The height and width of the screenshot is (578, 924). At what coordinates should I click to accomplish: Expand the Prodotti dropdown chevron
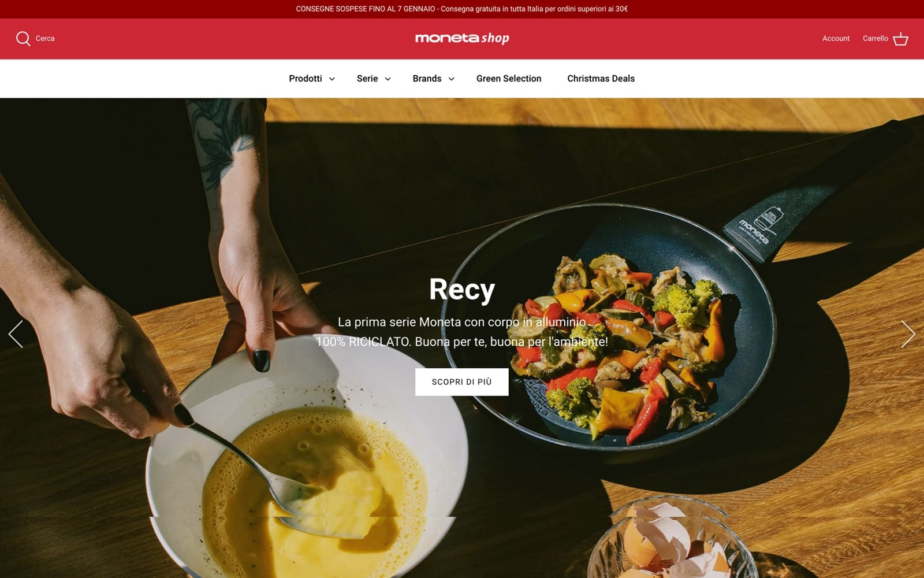332,79
